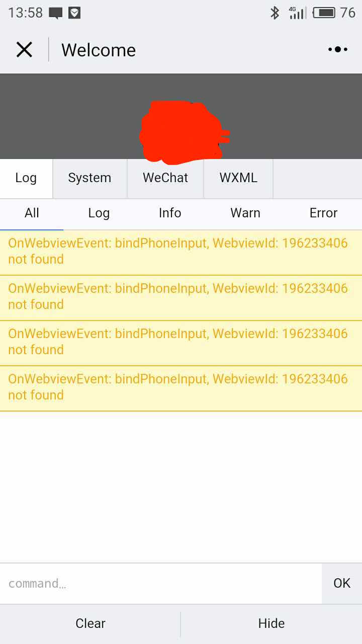Select the Log panel tab
Screen dimensions: 362x644
coord(26,178)
